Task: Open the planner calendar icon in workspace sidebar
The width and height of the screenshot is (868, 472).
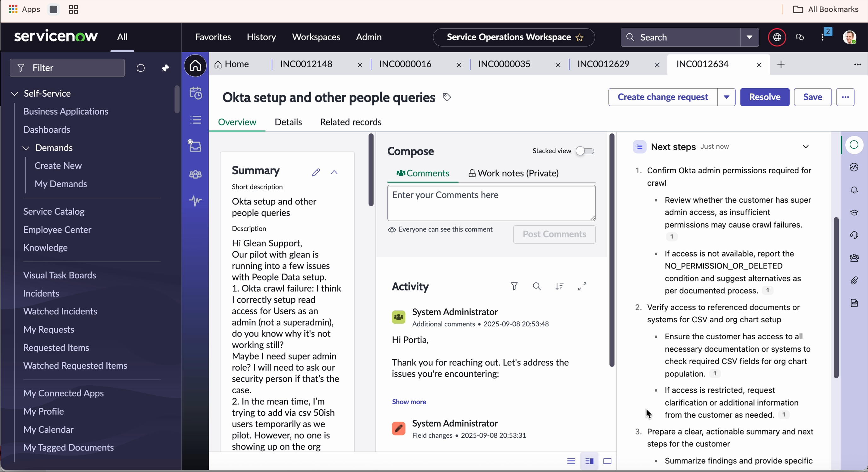Action: (x=196, y=93)
